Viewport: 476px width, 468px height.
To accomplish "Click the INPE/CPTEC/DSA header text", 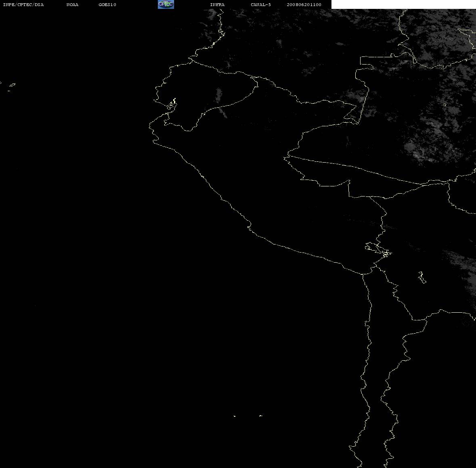I will [x=23, y=4].
